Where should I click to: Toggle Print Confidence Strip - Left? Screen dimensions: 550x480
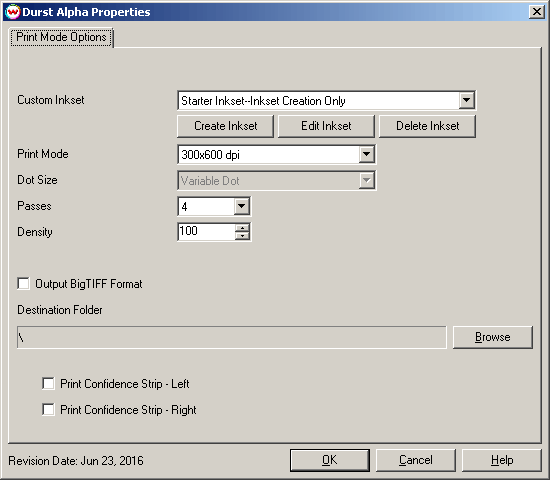click(x=48, y=384)
